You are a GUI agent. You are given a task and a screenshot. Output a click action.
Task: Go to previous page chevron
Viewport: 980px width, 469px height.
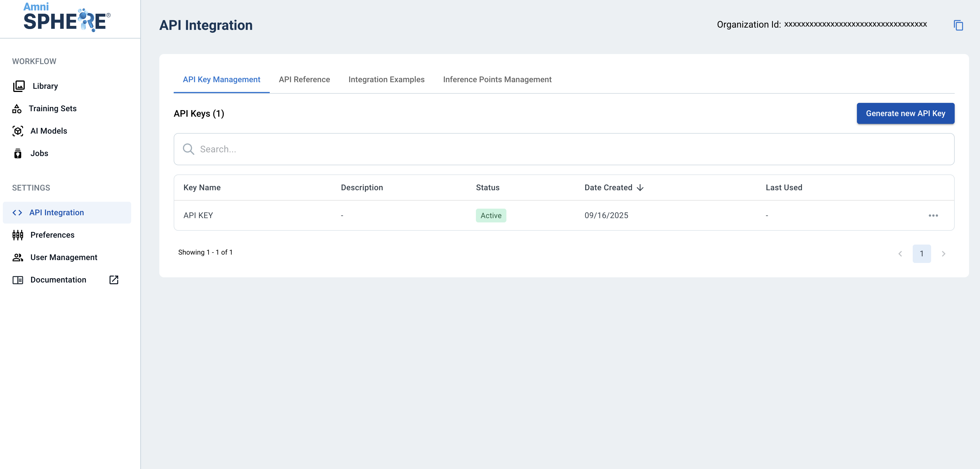900,253
